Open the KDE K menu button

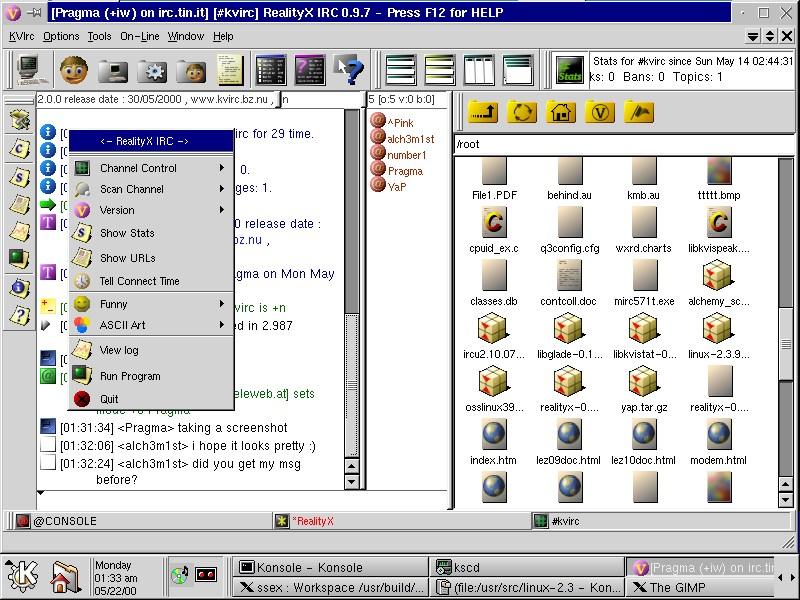click(x=21, y=577)
